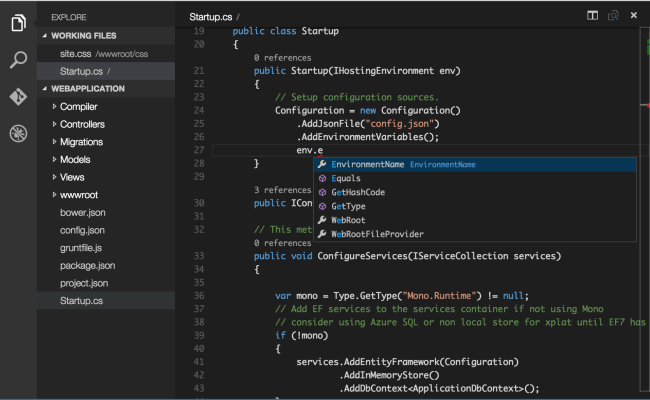The height and width of the screenshot is (400, 650).
Task: Choose EnvironmentName from autocomplete list
Action: coord(475,165)
